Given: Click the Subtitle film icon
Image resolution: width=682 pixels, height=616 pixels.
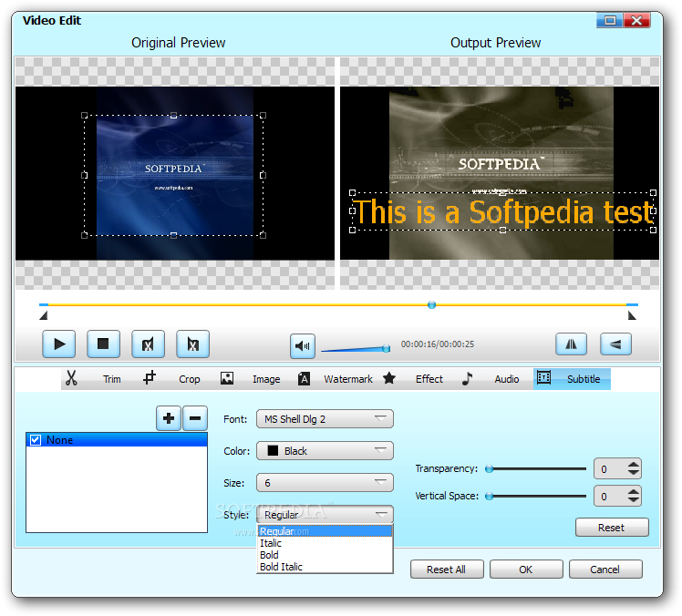Looking at the screenshot, I should coord(543,377).
